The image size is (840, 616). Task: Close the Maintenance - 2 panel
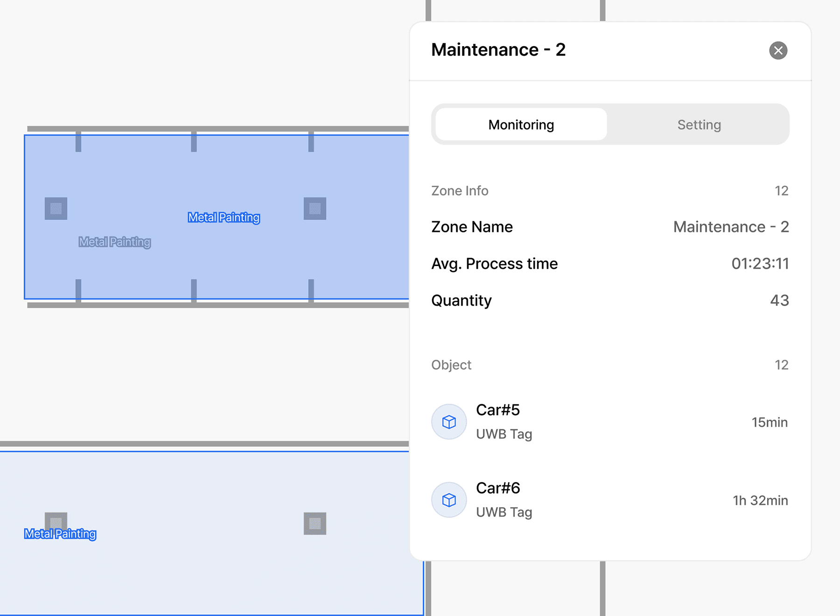(778, 50)
